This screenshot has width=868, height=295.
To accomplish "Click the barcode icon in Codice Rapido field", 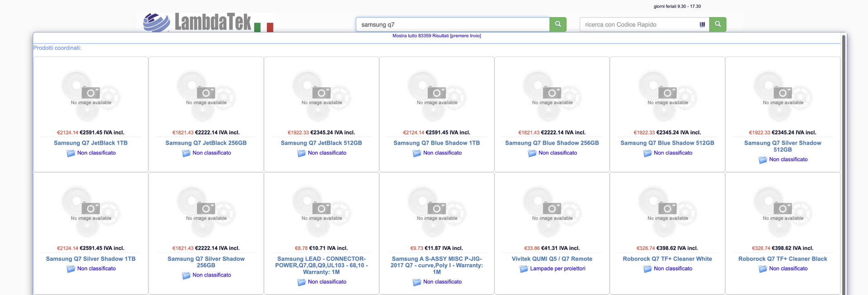I will click(702, 24).
